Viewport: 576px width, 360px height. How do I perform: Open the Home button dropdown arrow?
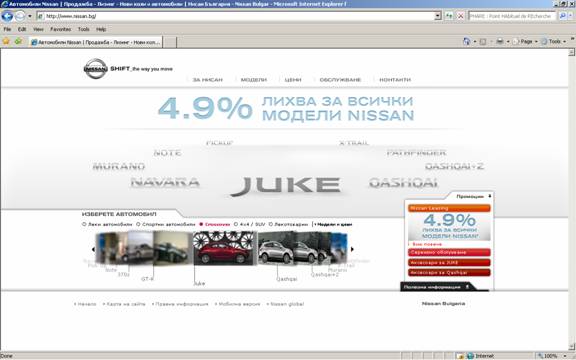[475, 42]
